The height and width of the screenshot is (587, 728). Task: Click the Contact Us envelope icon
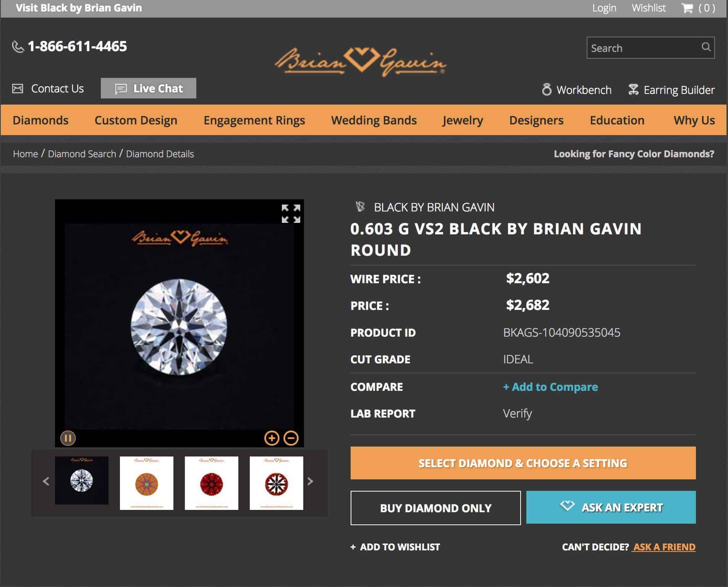tap(18, 89)
